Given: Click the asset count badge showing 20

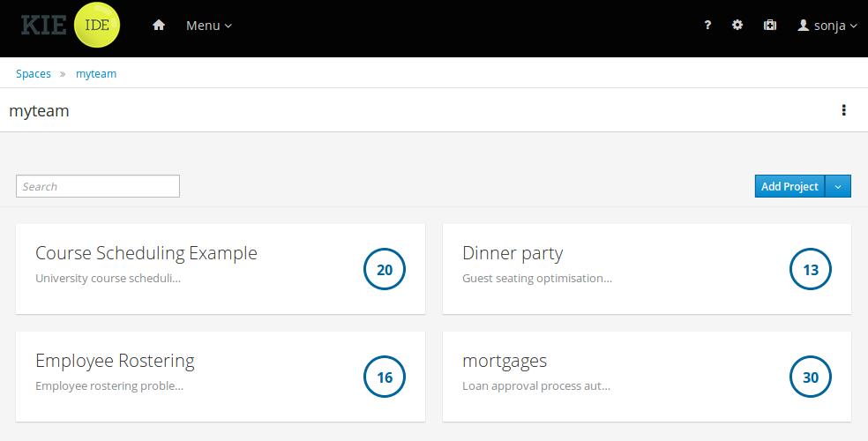Looking at the screenshot, I should click(x=385, y=270).
